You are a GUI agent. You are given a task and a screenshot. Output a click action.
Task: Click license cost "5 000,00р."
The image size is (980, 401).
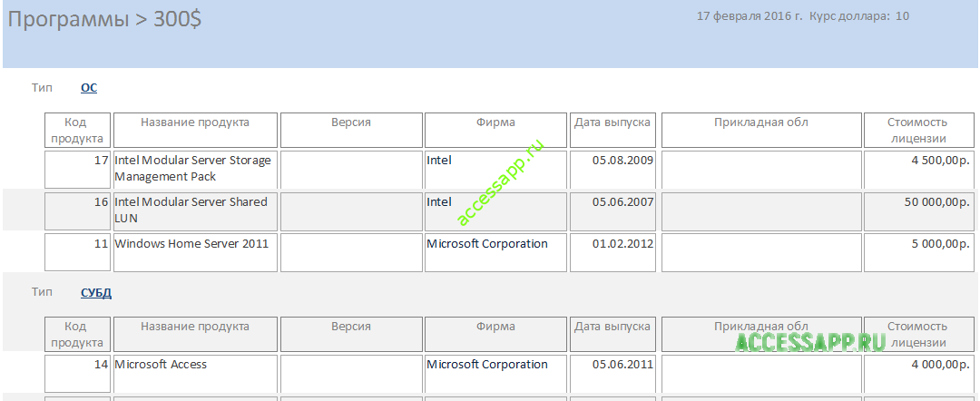coord(918,253)
